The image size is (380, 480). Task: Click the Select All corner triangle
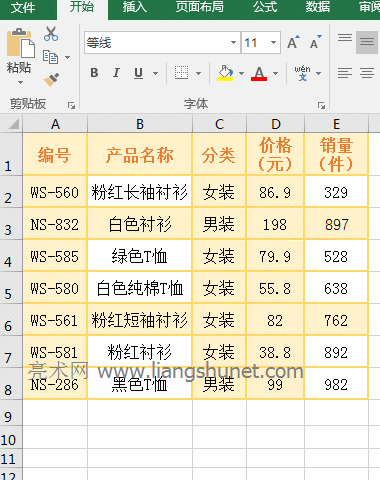tap(13, 124)
